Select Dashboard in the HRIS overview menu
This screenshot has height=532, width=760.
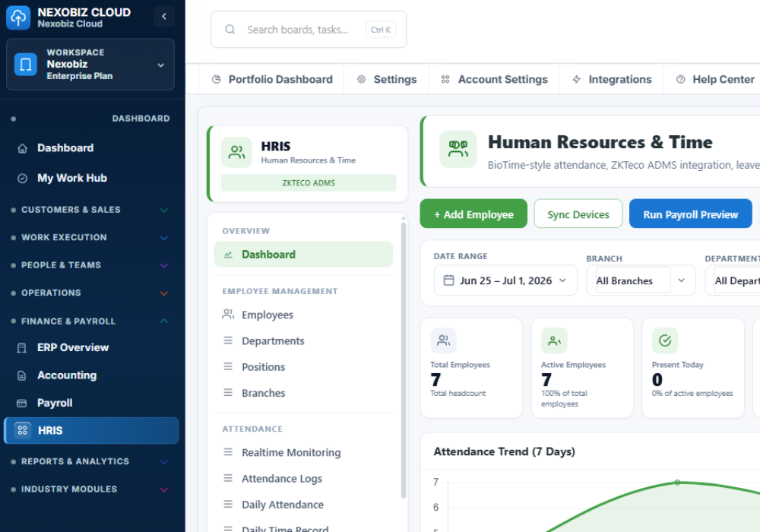[x=303, y=255]
